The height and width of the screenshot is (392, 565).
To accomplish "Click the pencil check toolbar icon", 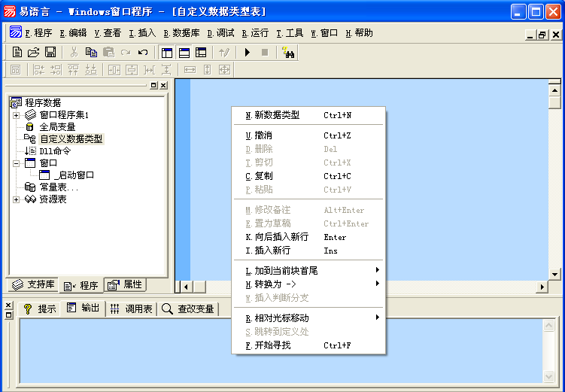I will click(224, 53).
